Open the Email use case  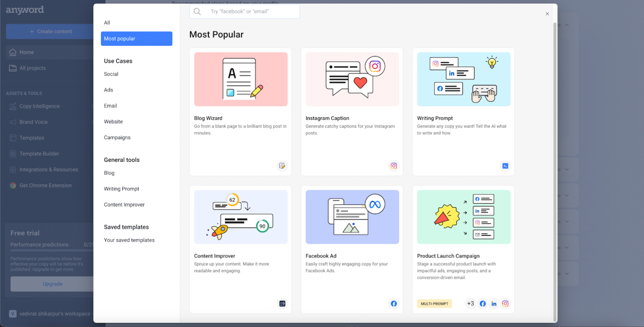tap(110, 106)
